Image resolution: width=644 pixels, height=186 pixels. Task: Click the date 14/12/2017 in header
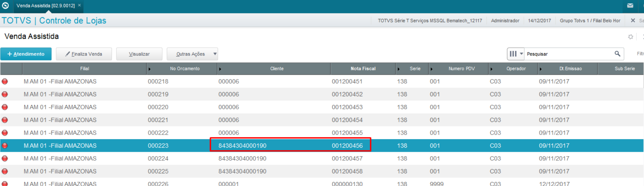click(540, 21)
